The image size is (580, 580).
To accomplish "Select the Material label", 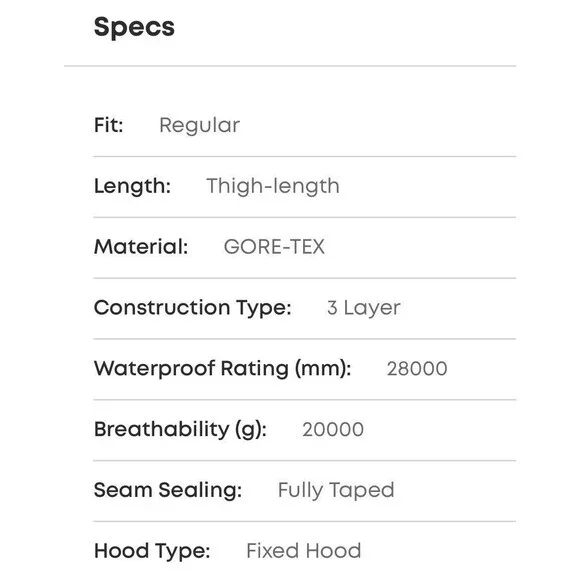I will click(141, 247).
